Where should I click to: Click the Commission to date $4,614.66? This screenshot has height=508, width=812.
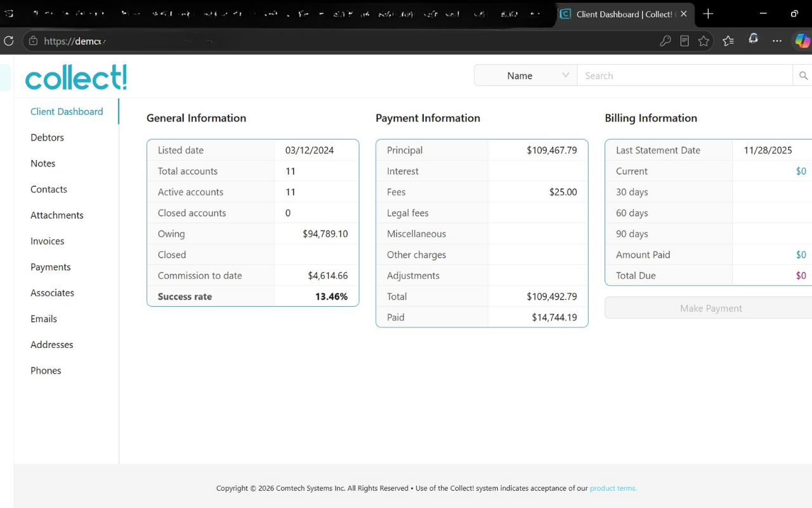328,276
